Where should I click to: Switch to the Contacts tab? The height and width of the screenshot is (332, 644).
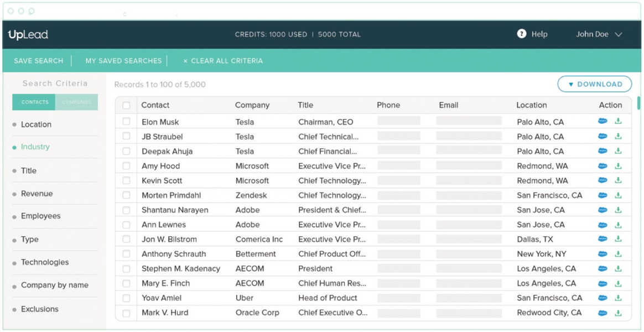click(x=34, y=102)
